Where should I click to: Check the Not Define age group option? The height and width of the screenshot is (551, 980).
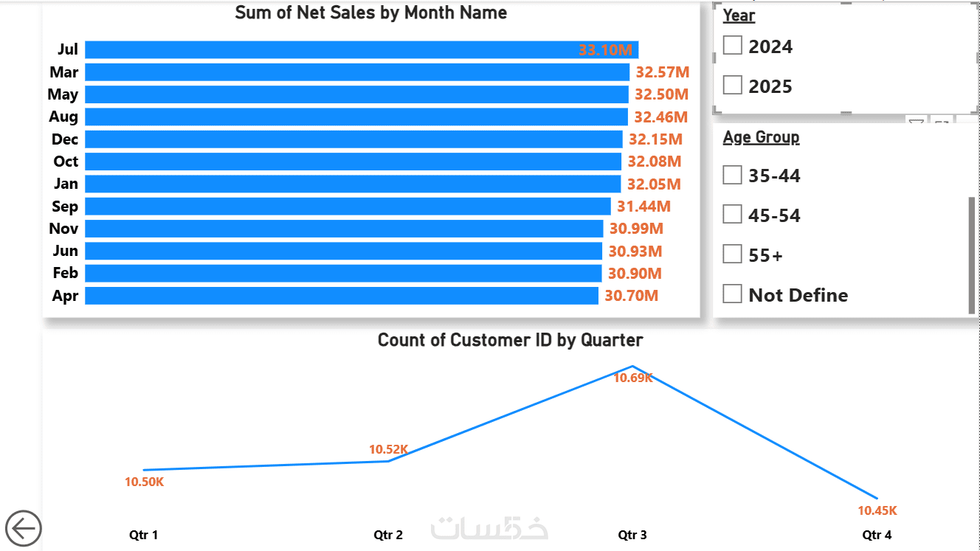pyautogui.click(x=733, y=294)
